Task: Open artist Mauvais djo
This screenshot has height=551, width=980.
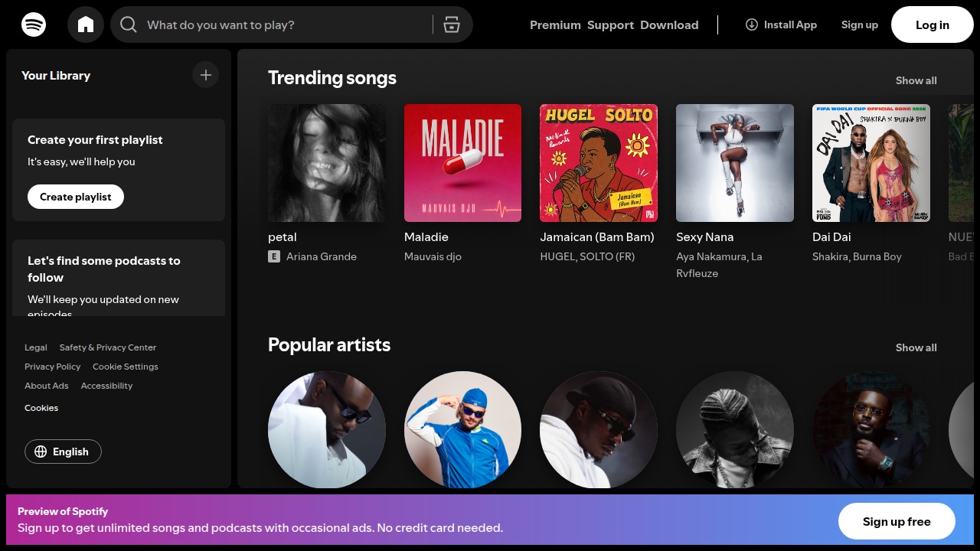Action: point(433,256)
